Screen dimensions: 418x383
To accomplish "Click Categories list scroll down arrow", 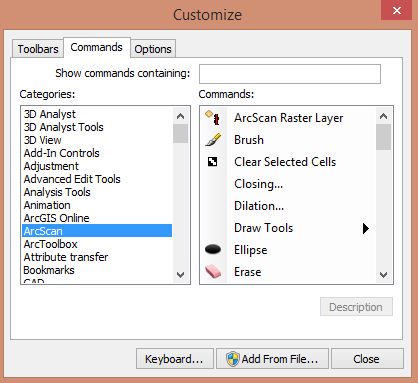I will (x=181, y=275).
